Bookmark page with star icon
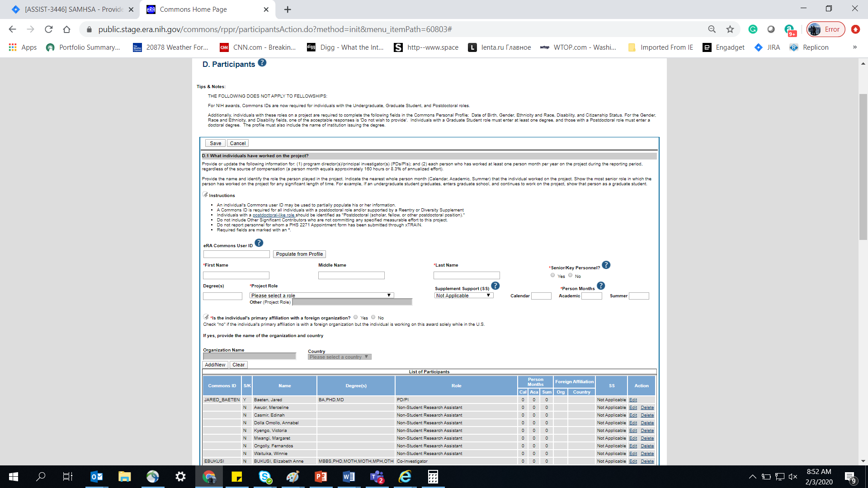The width and height of the screenshot is (868, 488). [x=730, y=29]
